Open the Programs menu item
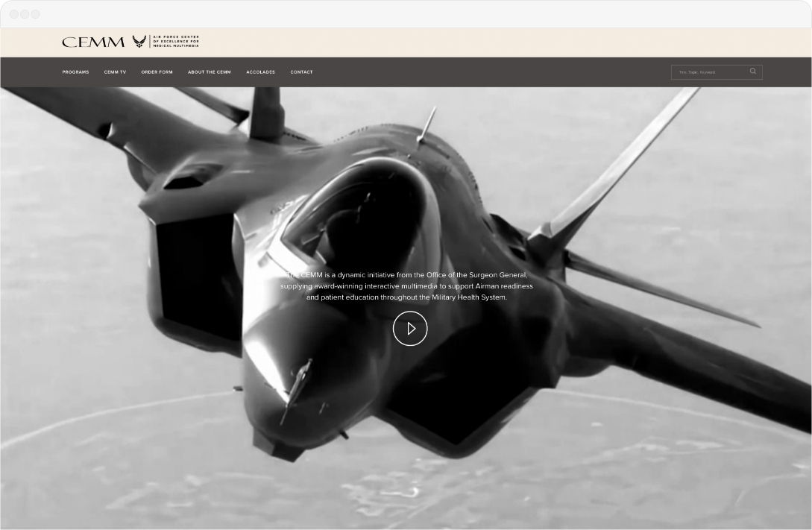The height and width of the screenshot is (530, 812). [x=75, y=72]
